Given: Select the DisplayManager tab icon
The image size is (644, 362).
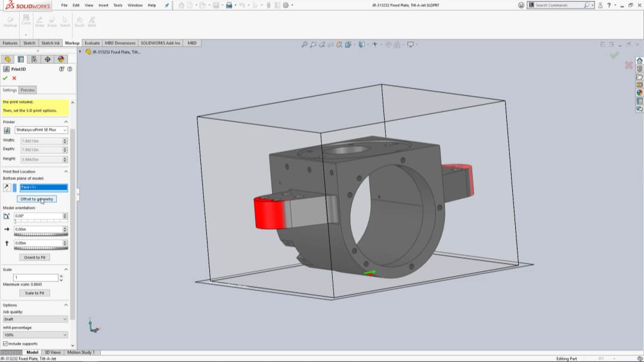Looking at the screenshot, I should pyautogui.click(x=61, y=59).
